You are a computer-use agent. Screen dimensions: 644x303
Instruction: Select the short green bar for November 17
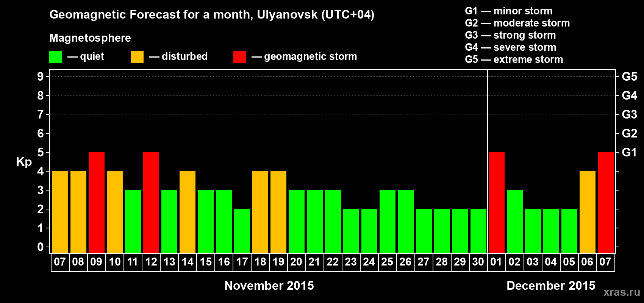coord(242,231)
